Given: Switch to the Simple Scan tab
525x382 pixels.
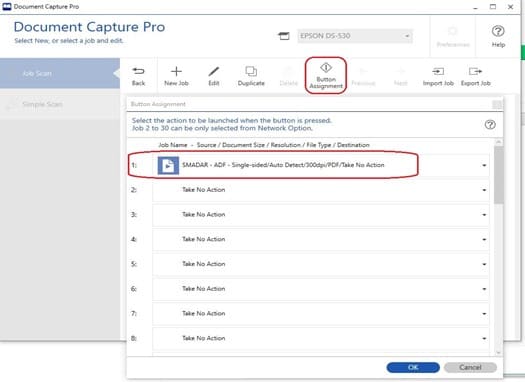Looking at the screenshot, I should [x=60, y=104].
